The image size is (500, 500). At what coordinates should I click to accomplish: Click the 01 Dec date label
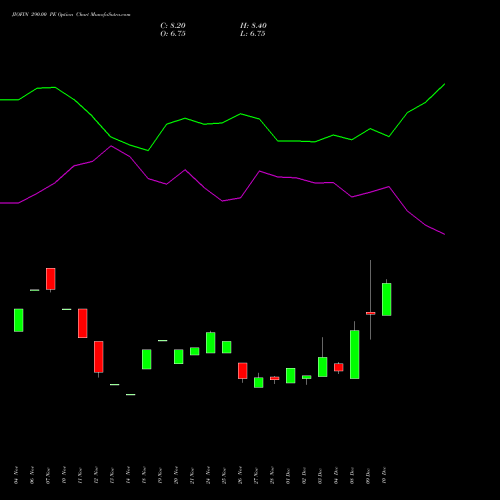click(x=288, y=476)
